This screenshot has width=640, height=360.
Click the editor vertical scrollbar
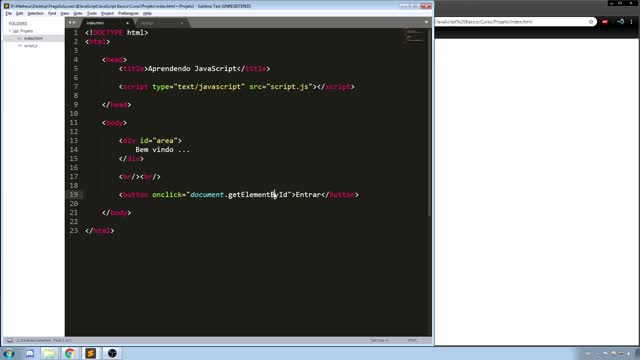[429, 122]
